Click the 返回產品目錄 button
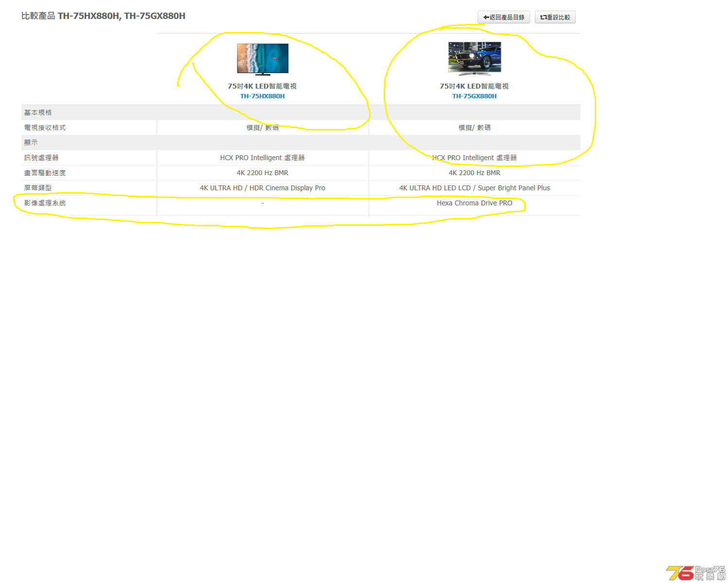 click(503, 17)
